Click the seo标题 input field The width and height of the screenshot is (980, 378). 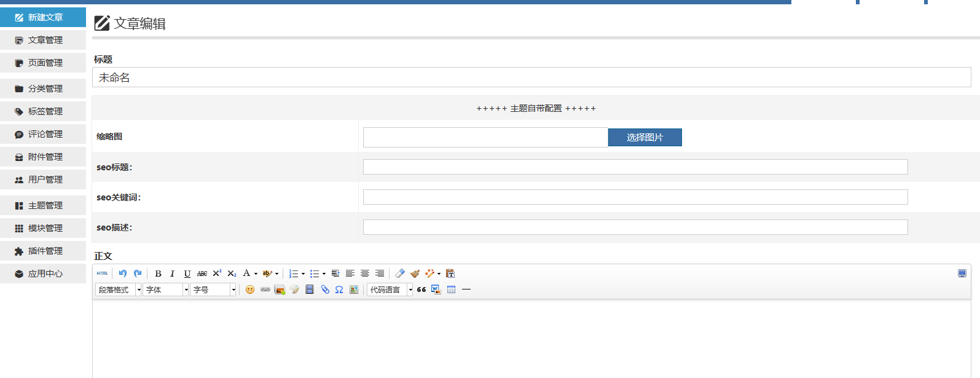coord(635,167)
